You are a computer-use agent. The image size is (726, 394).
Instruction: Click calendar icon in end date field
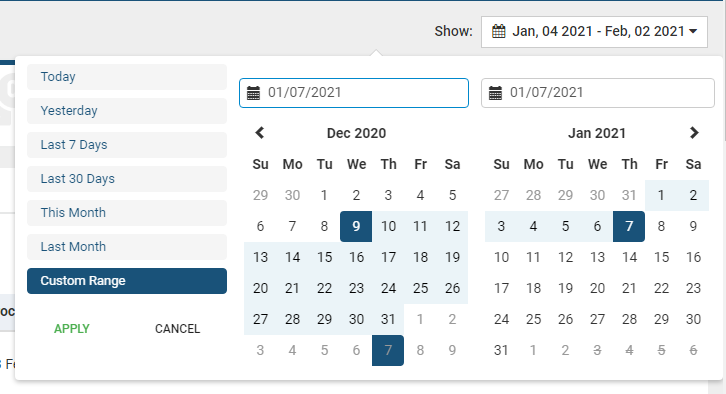495,93
